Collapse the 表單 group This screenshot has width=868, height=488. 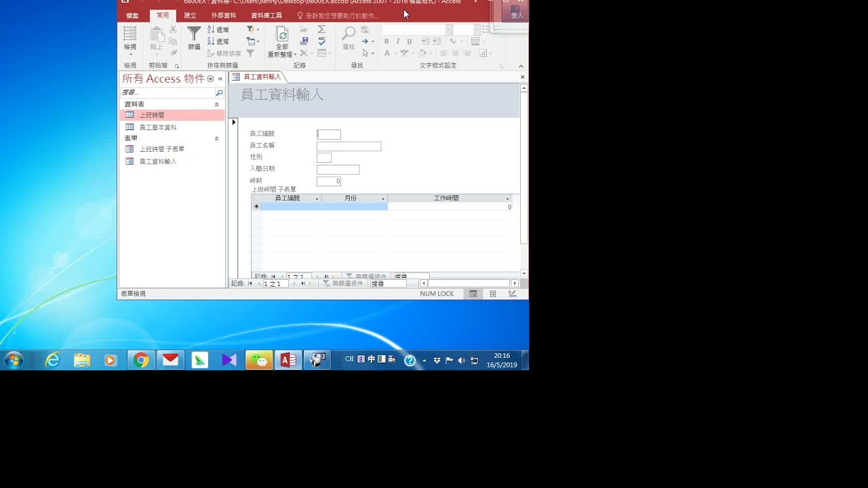pyautogui.click(x=217, y=138)
